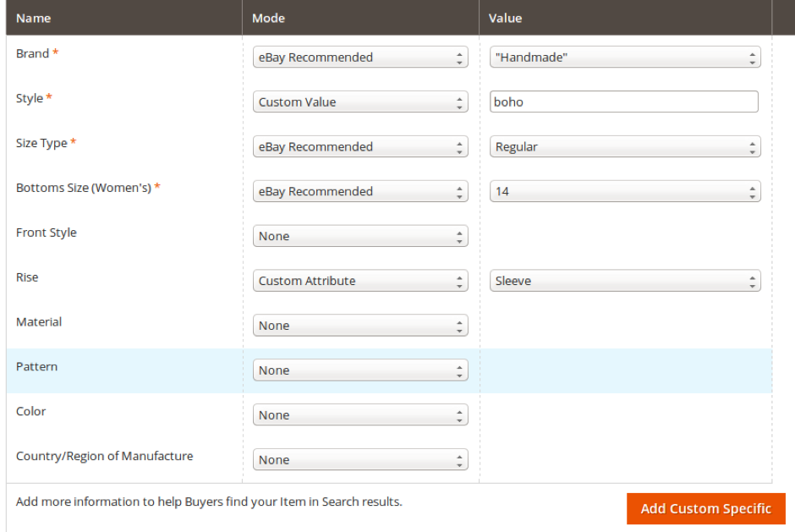Open the Size Type mode dropdown
The width and height of the screenshot is (795, 532).
[x=360, y=146]
